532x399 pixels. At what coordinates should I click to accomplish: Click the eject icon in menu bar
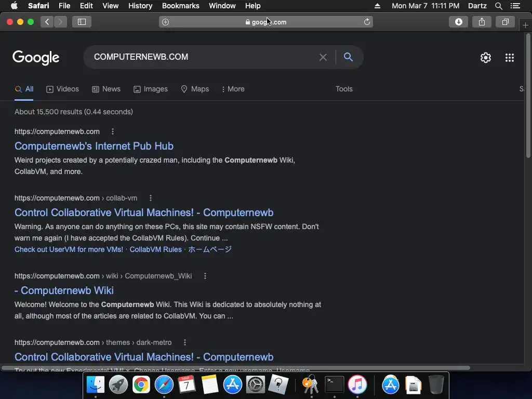(x=377, y=6)
